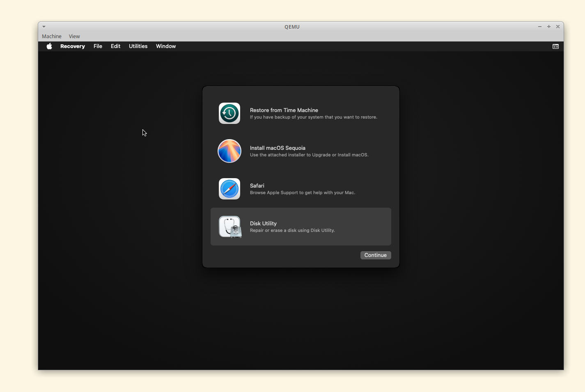Open the Recovery menu
Viewport: 585px width, 392px height.
73,46
